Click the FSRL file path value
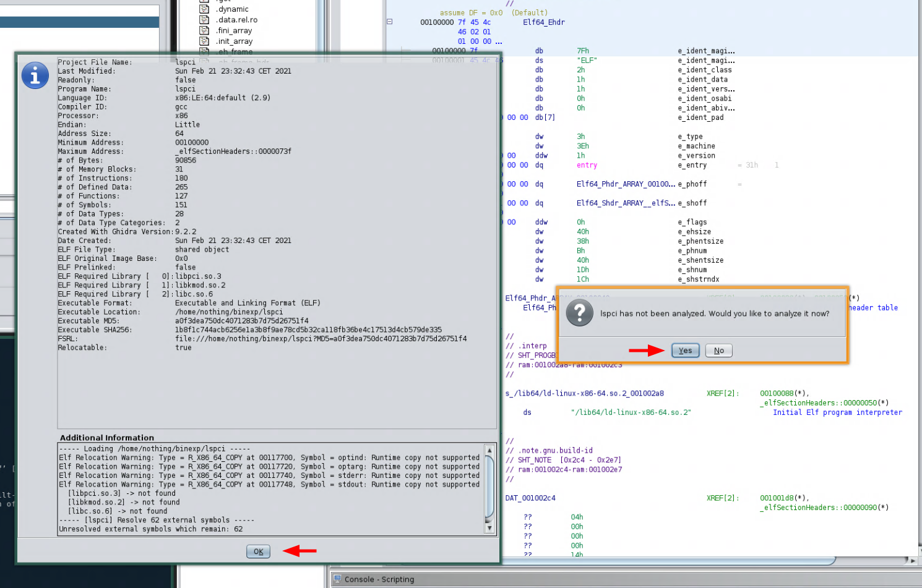 pyautogui.click(x=321, y=339)
